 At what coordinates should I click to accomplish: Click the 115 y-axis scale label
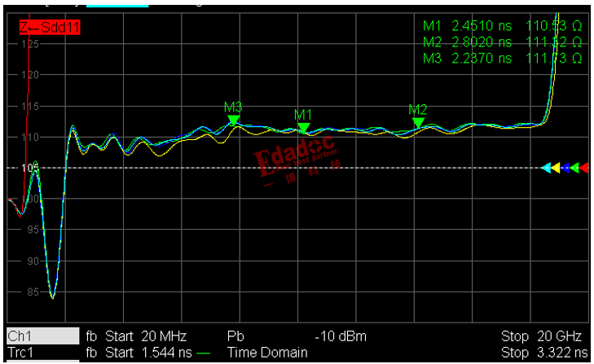click(x=30, y=106)
